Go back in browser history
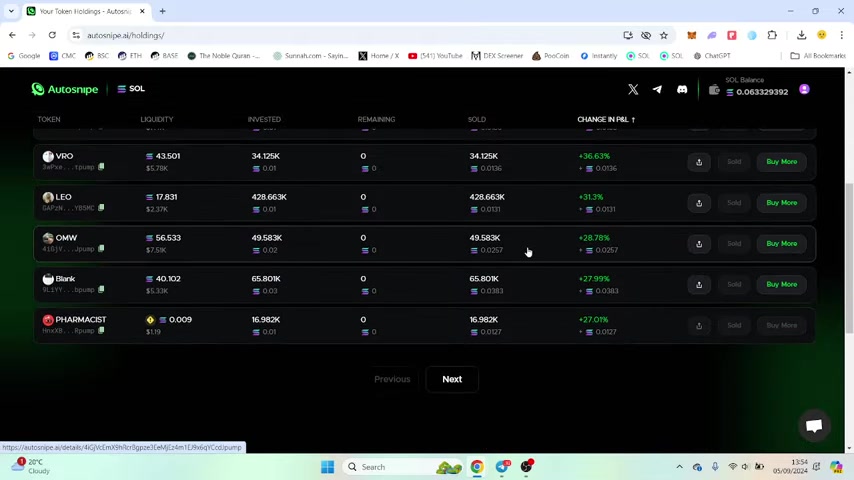Screen dimensions: 854x480 tap(13, 35)
